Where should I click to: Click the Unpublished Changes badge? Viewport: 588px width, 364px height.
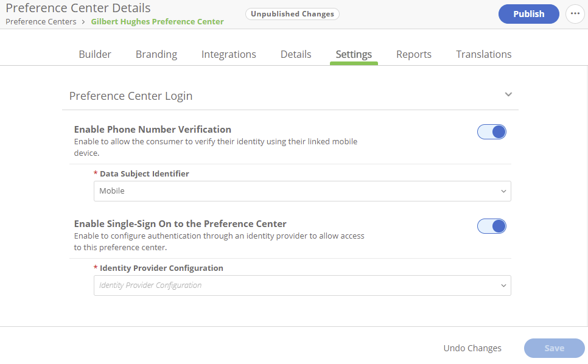coord(292,13)
